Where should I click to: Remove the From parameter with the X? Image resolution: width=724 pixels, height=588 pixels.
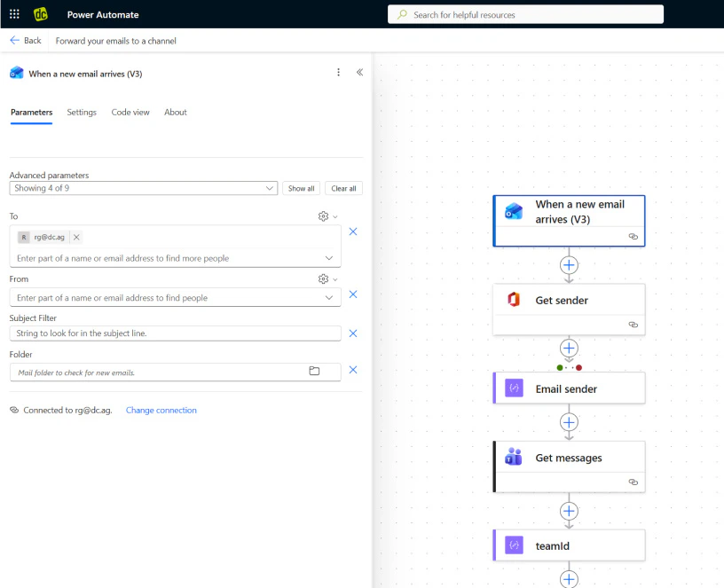point(353,294)
